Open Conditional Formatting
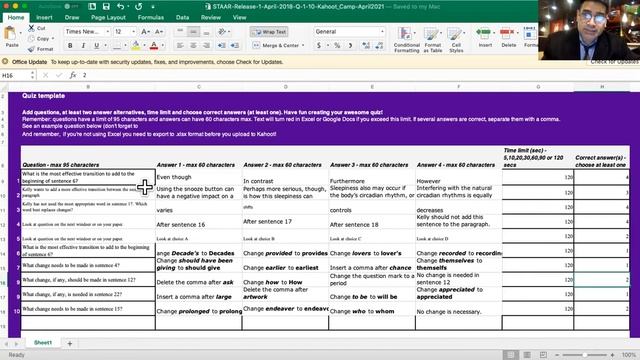The height and width of the screenshot is (360, 640). tap(407, 40)
